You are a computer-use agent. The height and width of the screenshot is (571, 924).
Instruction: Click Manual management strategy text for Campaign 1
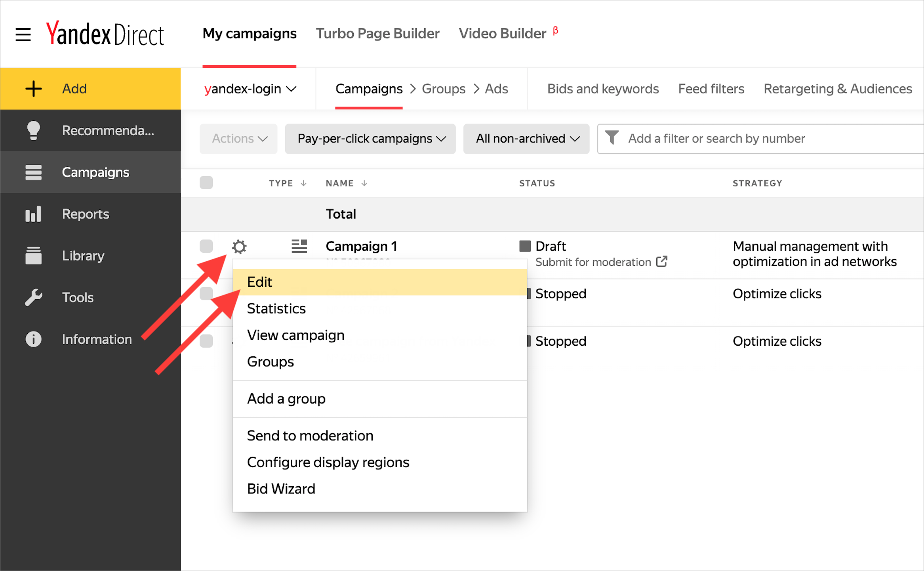pos(814,254)
